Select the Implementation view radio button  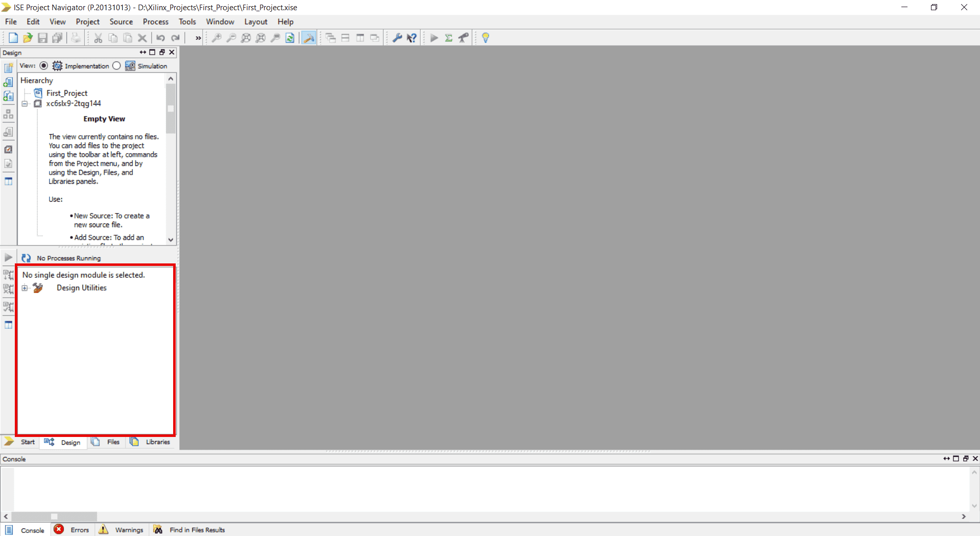pos(43,65)
